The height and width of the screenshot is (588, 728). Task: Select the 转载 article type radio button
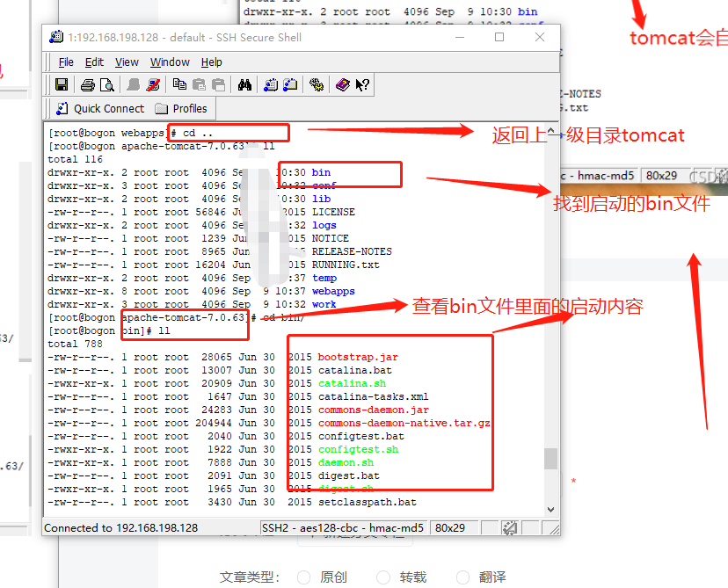tap(383, 577)
